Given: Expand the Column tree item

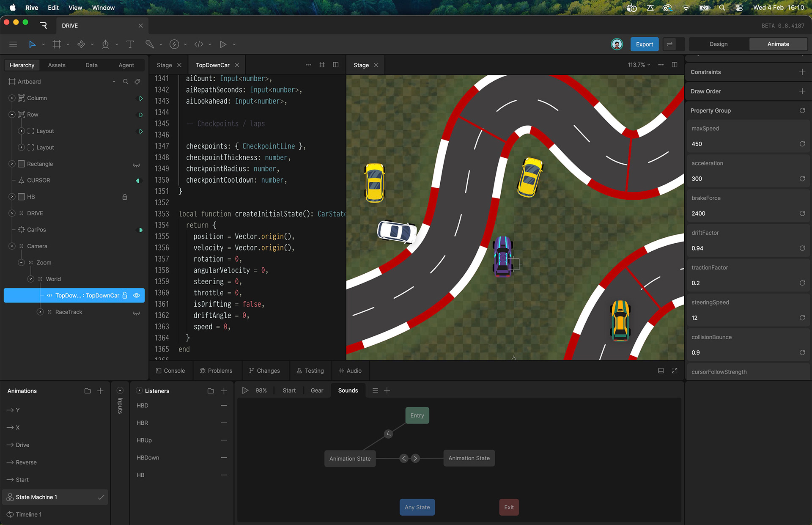Looking at the screenshot, I should 12,98.
